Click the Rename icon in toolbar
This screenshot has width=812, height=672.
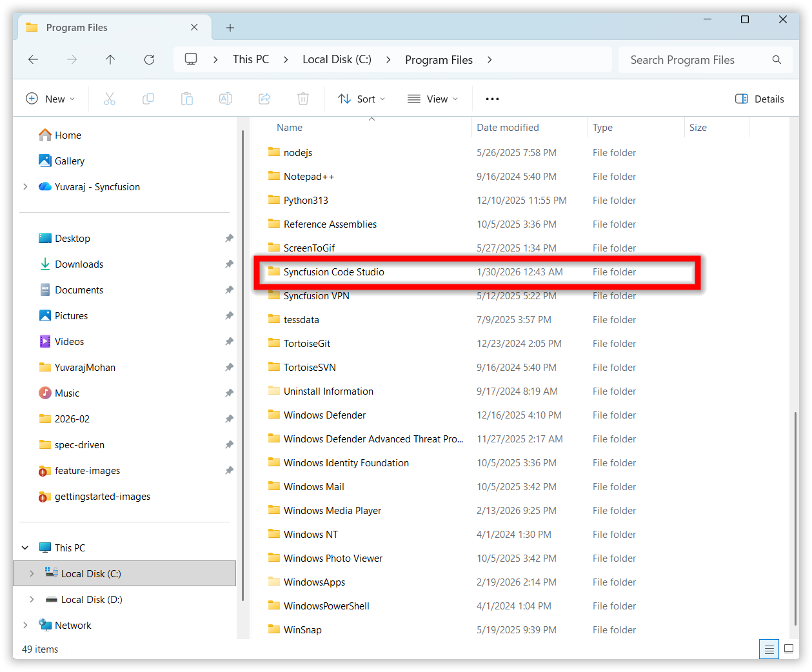(226, 99)
